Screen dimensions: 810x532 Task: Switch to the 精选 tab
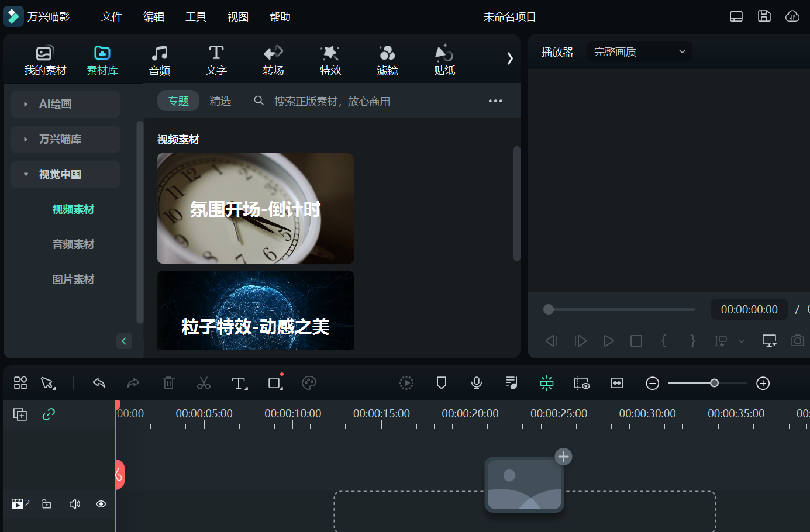pyautogui.click(x=220, y=100)
